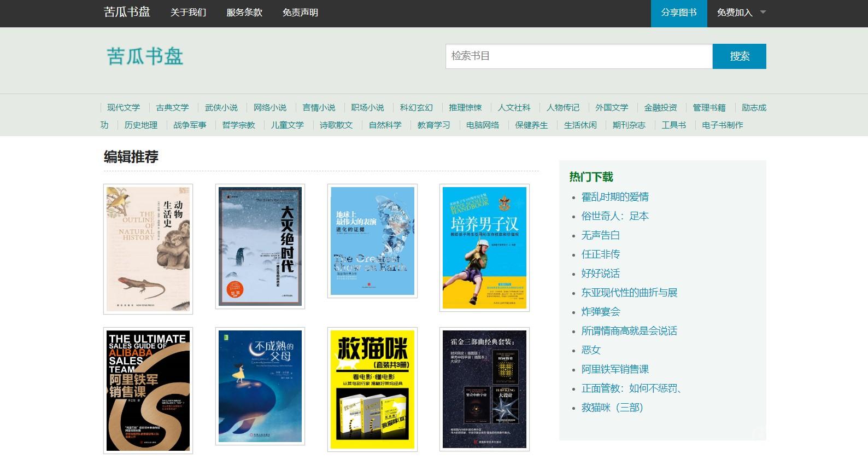Select the 人物传记 category
Image resolution: width=868 pixels, height=459 pixels.
tap(562, 108)
